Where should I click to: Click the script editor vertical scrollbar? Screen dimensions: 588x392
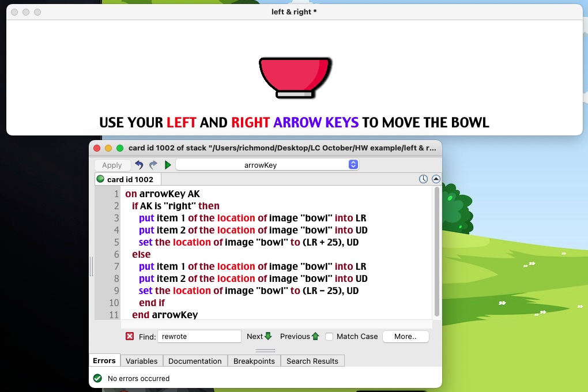point(436,252)
